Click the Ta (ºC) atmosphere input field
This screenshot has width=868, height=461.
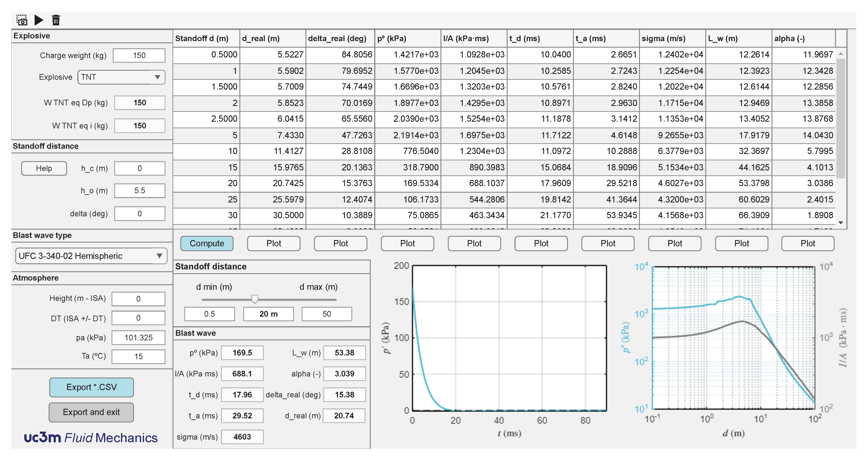(138, 357)
